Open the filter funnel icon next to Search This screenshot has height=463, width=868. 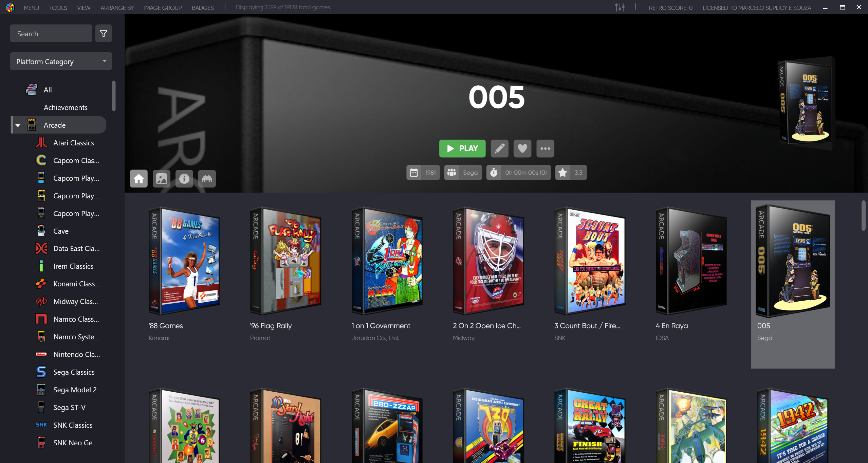click(x=104, y=33)
